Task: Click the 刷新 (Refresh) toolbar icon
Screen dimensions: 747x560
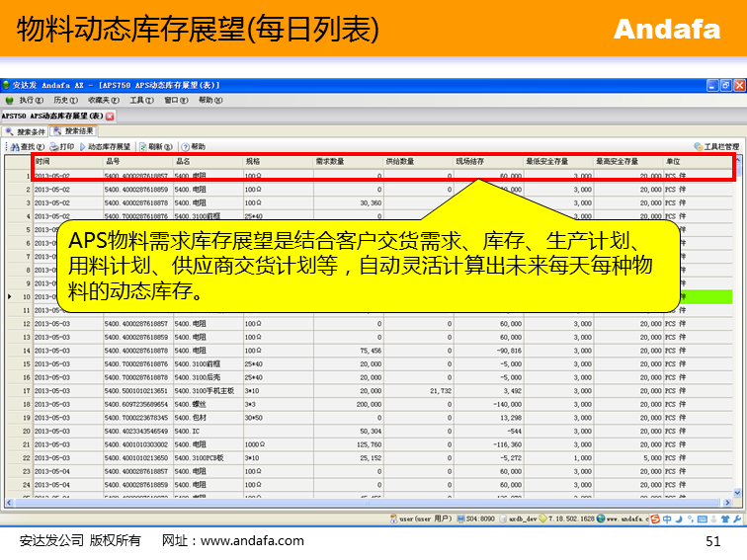Action: (x=156, y=146)
